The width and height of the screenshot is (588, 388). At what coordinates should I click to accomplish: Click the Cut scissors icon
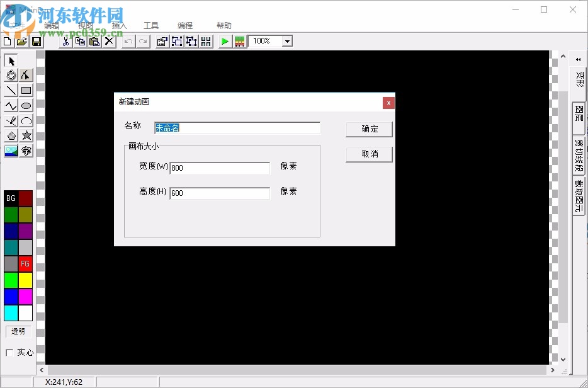coord(65,42)
